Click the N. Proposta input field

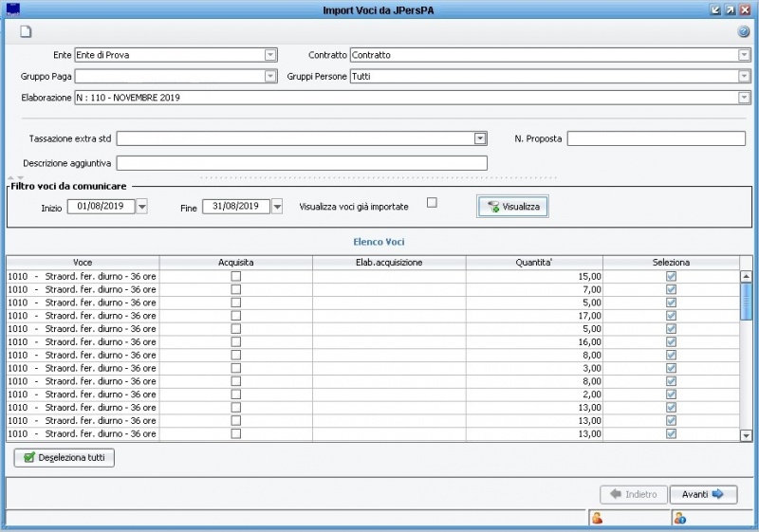coord(656,138)
